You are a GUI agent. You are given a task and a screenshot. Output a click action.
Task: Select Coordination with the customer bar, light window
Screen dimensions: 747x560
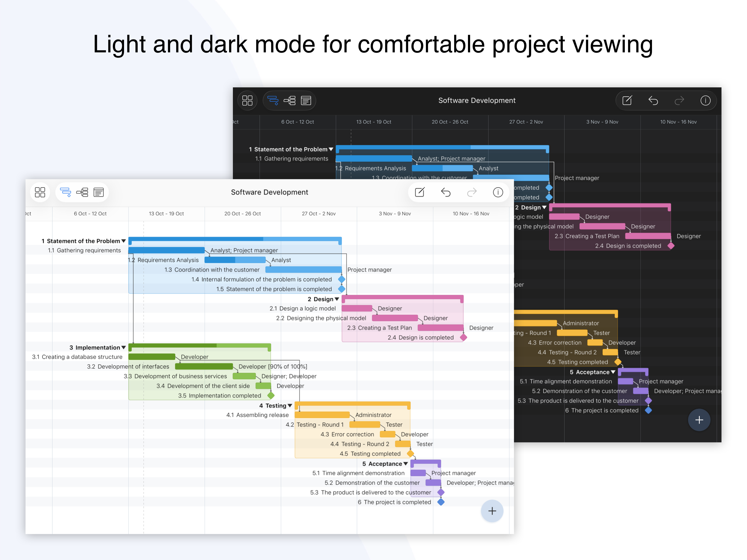click(303, 270)
